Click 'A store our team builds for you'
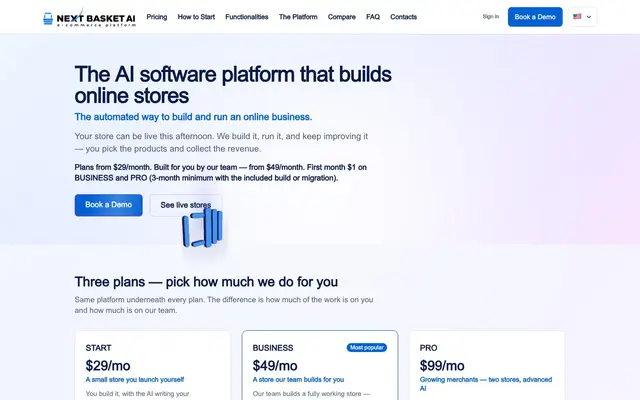Viewport: 640px width, 400px height. click(298, 380)
